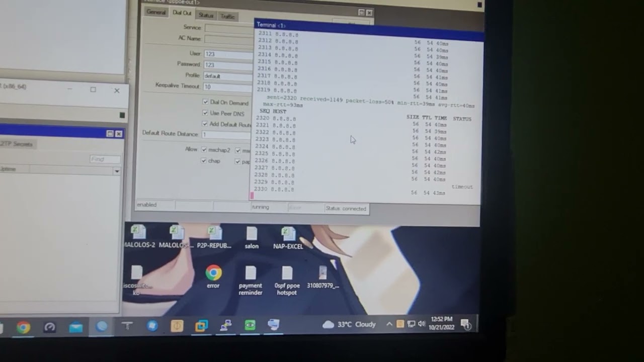Viewport: 644px width, 362px height.
Task: Open the blue overlapping-squares taskbar app
Action: pos(201,326)
